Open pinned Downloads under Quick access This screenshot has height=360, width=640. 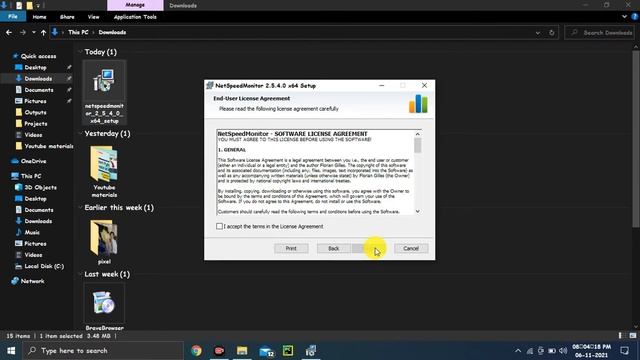(x=38, y=78)
